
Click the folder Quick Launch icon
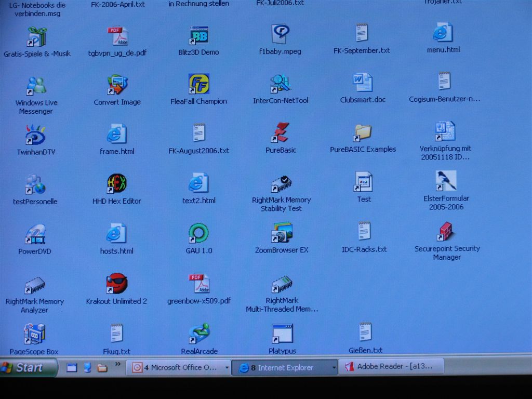coord(102,368)
